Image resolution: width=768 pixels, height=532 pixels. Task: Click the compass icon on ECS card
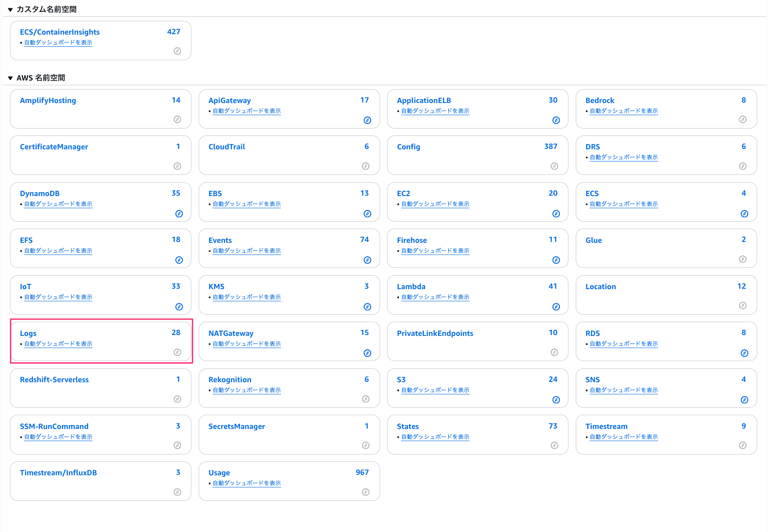(x=745, y=214)
